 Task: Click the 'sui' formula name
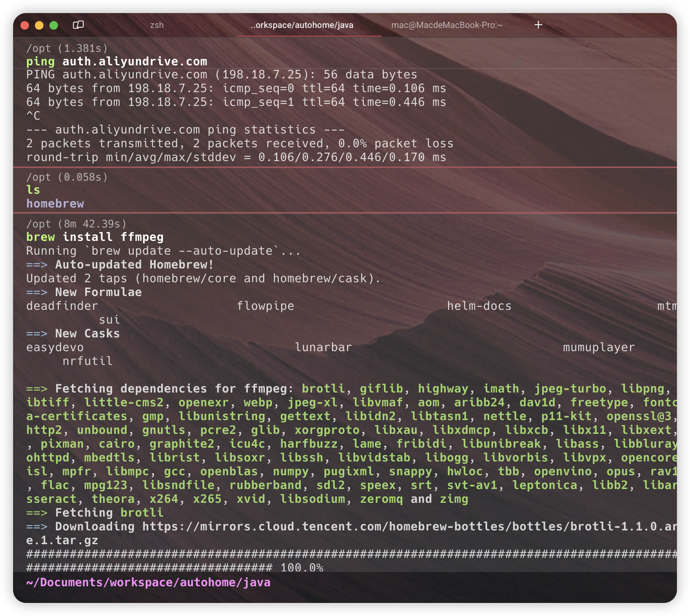[x=109, y=320]
